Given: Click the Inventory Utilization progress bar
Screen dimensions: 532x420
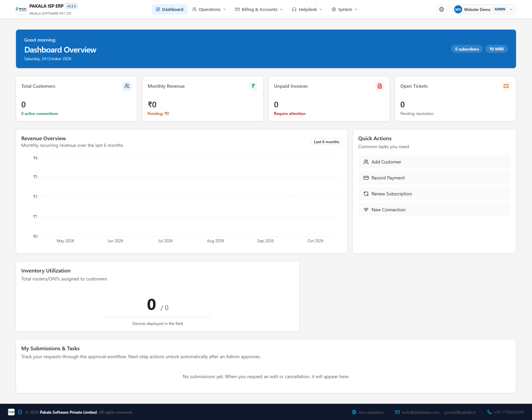Looking at the screenshot, I should pos(158,317).
